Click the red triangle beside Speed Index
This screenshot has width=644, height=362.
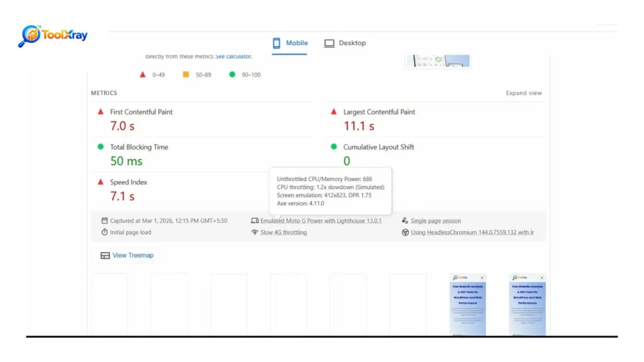coord(101,182)
